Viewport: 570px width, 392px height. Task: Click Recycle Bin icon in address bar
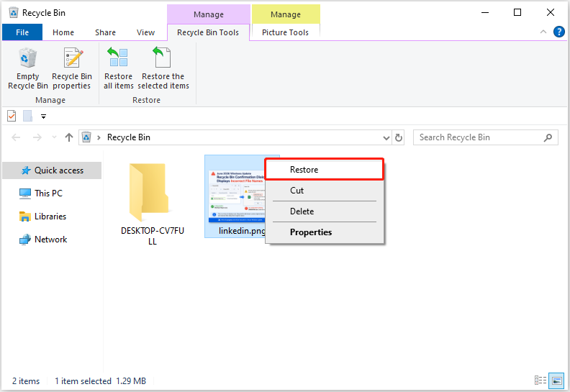pos(86,137)
